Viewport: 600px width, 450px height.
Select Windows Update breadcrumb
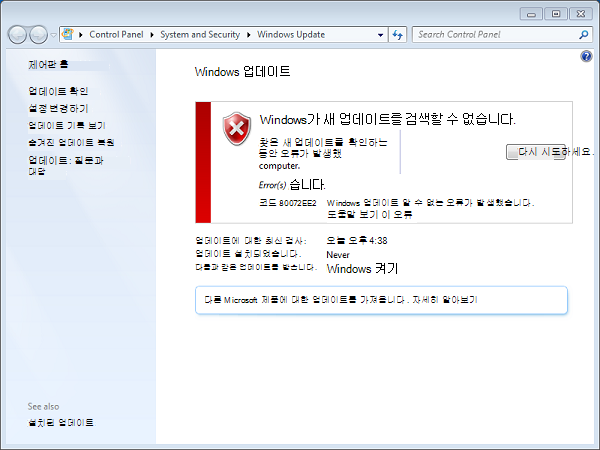(x=291, y=34)
